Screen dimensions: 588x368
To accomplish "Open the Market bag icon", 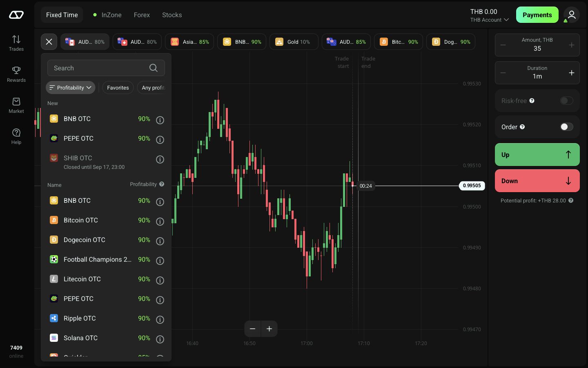I will (x=16, y=101).
